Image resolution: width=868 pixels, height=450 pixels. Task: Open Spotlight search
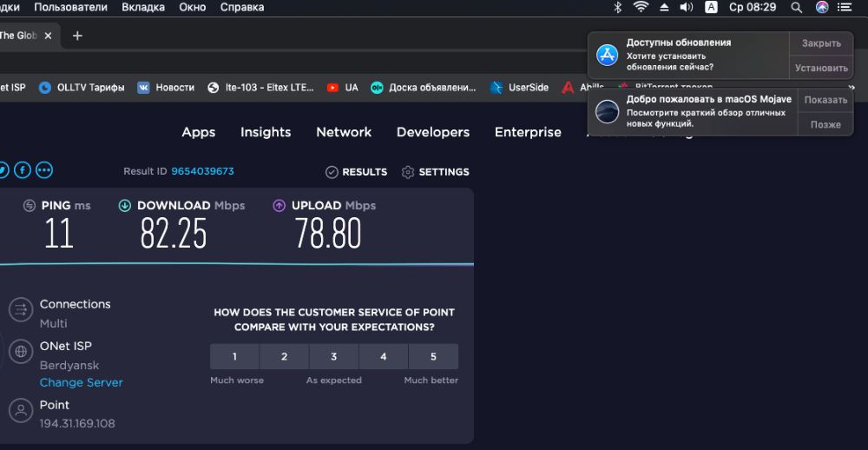tap(796, 7)
